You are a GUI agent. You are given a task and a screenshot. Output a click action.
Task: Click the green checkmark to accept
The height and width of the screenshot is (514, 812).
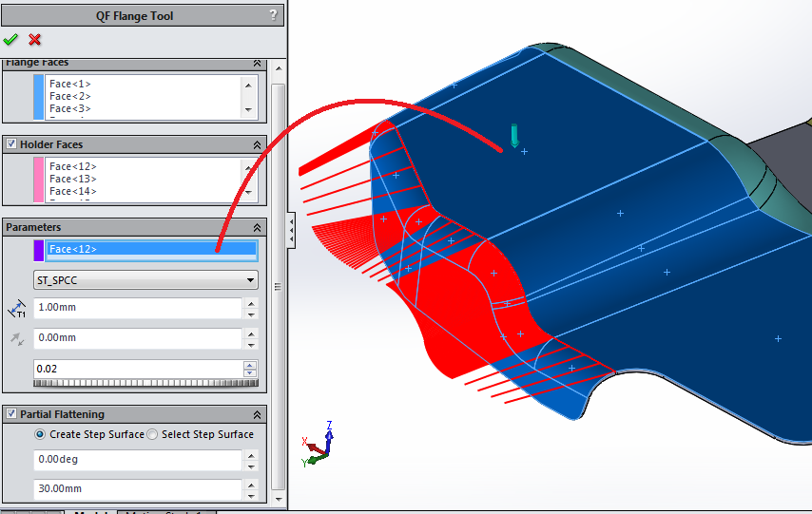click(11, 39)
